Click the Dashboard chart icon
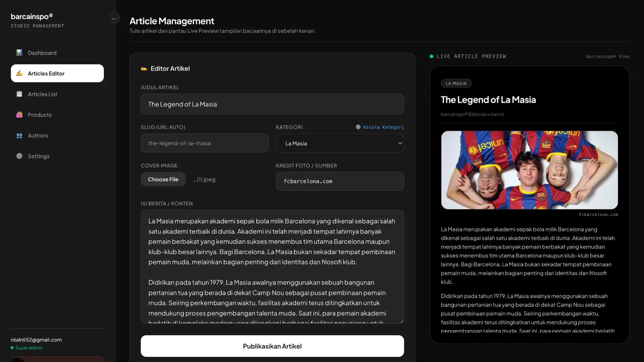 pos(19,53)
